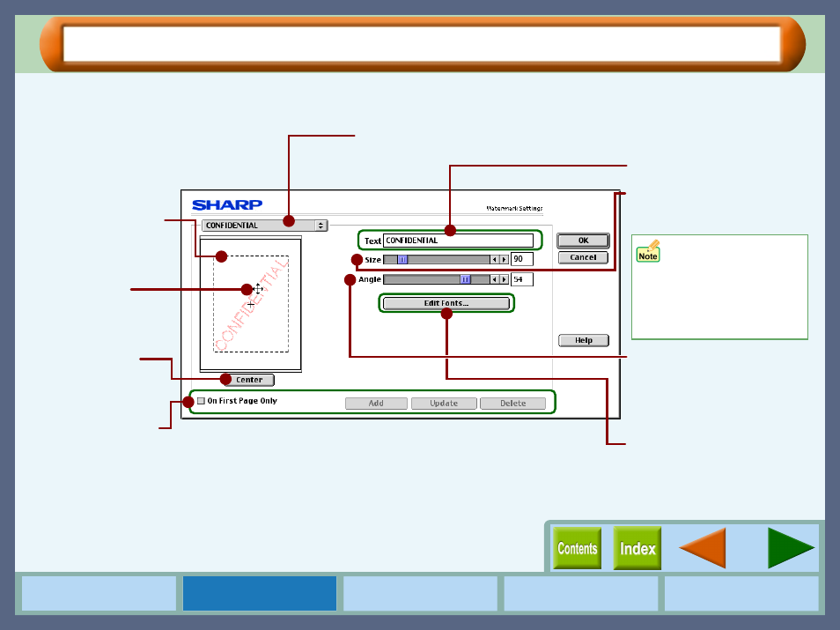
Task: Click the Cancel button
Action: tap(583, 257)
